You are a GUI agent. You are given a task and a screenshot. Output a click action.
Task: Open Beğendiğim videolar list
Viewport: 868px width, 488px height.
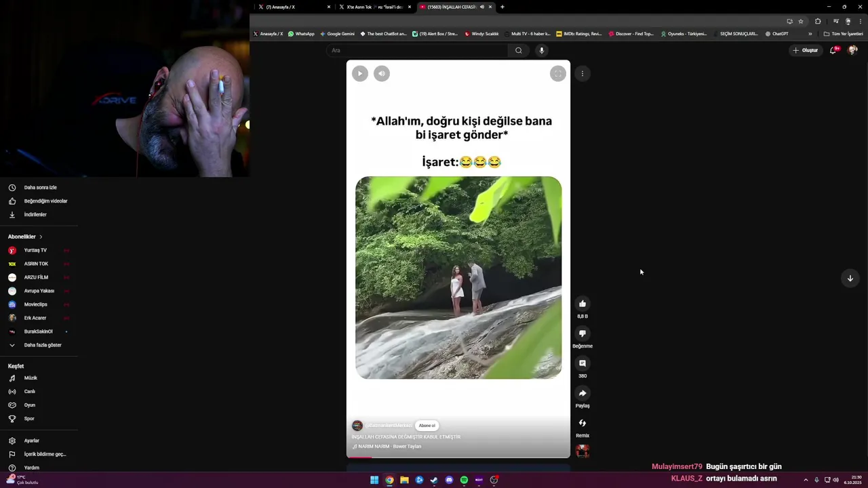(39, 201)
